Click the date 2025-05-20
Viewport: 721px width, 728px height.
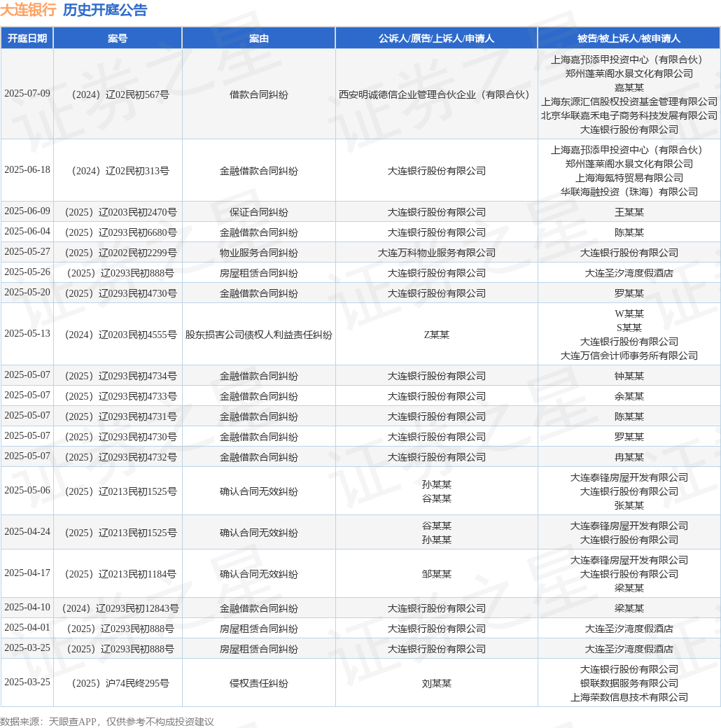[27, 292]
